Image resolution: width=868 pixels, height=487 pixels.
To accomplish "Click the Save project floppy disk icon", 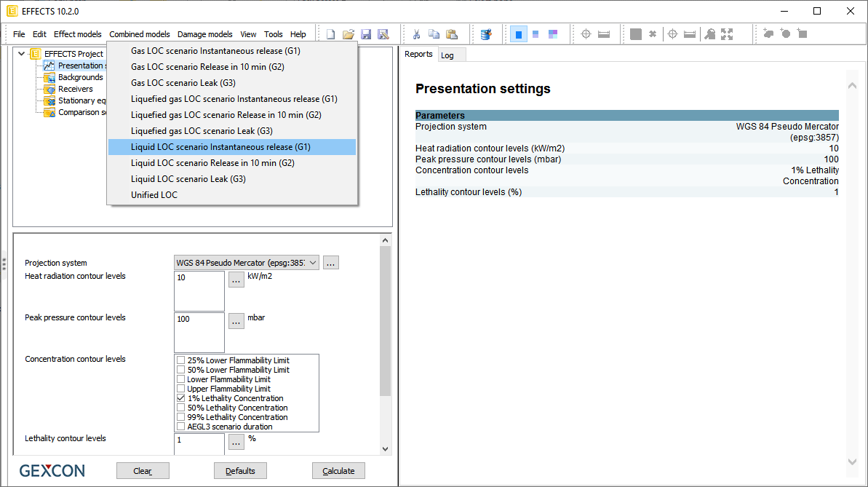I will 366,34.
